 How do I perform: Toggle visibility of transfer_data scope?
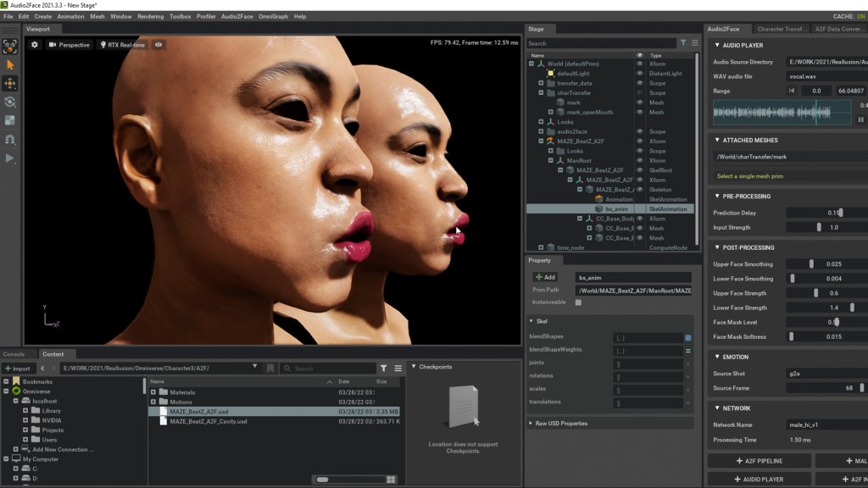coord(640,83)
